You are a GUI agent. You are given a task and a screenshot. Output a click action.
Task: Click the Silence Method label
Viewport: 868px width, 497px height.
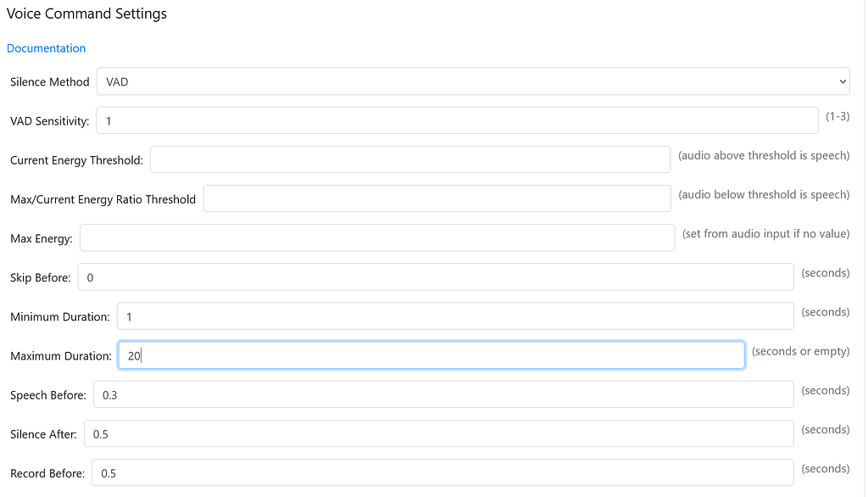point(50,82)
